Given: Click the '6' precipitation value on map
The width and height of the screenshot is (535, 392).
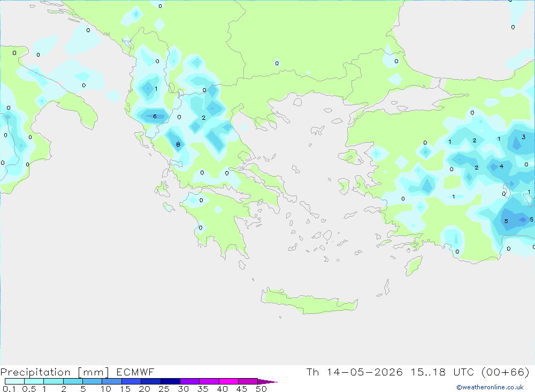Looking at the screenshot, I should click(x=155, y=117).
